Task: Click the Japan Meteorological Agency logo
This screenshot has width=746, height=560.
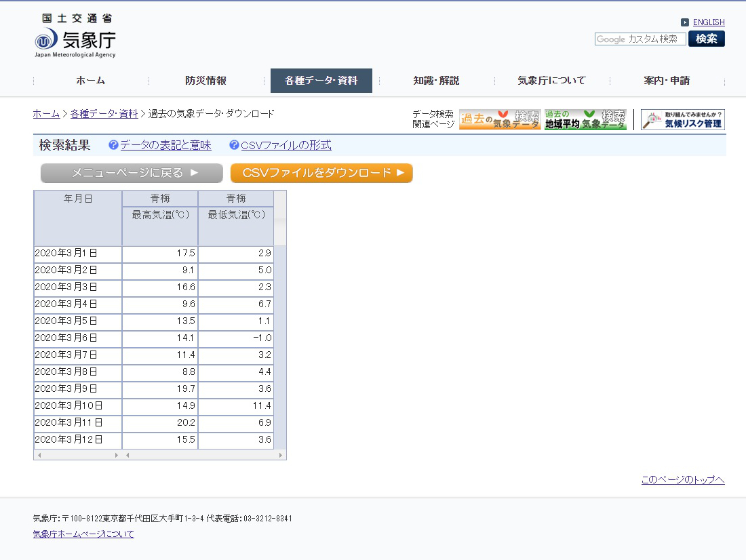Action: point(75,36)
